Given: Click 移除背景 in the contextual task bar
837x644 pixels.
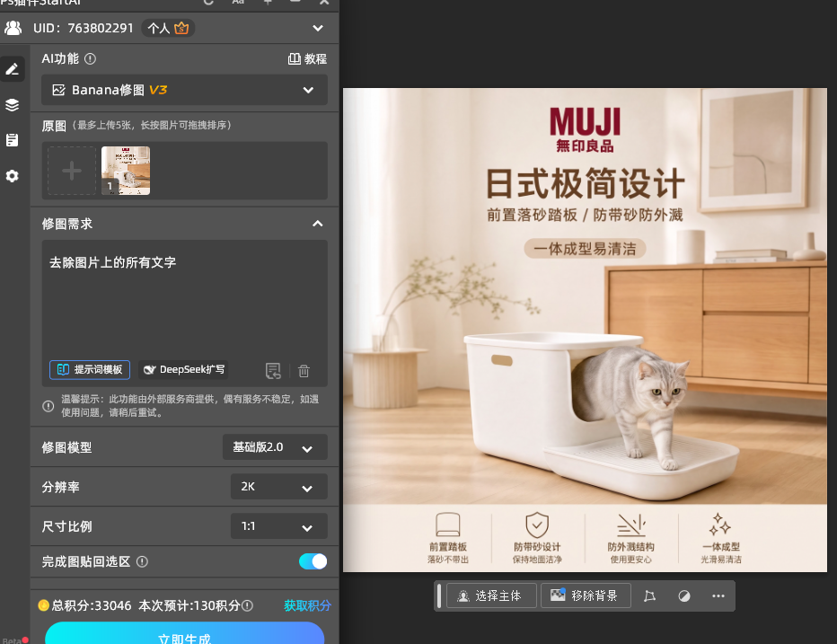Looking at the screenshot, I should (x=586, y=595).
